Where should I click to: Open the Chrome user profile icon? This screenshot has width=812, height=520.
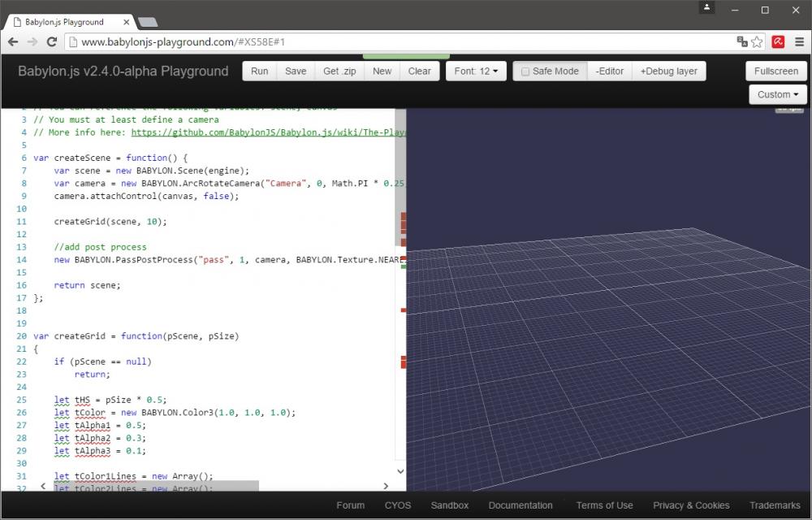pyautogui.click(x=707, y=8)
